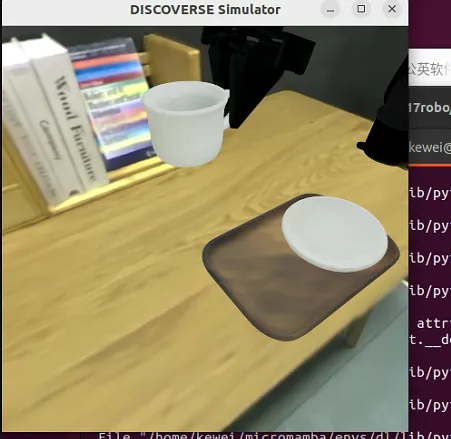Viewport: 451px width, 439px height.
Task: Click the Chinese text field showing 公英软件
Action: coord(430,69)
